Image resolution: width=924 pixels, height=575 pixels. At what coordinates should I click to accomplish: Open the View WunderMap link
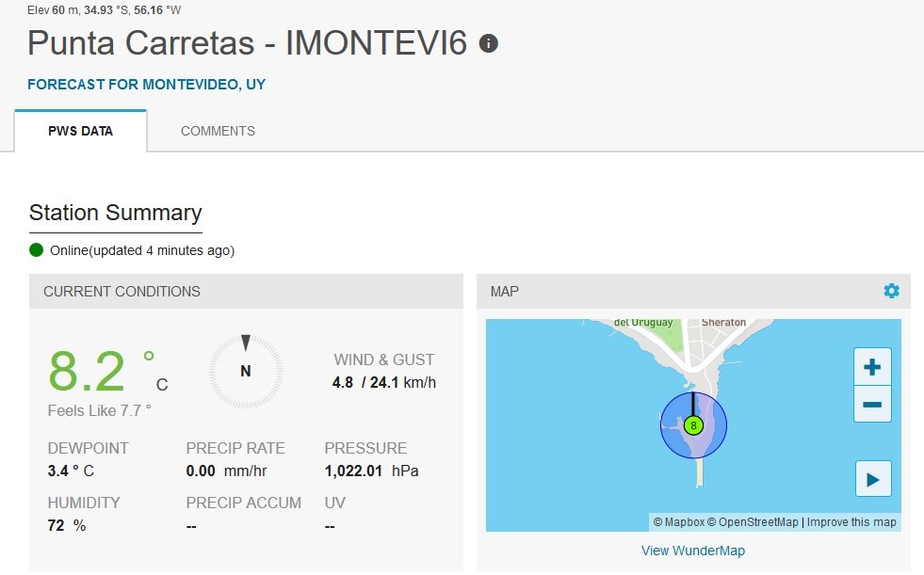pyautogui.click(x=693, y=551)
